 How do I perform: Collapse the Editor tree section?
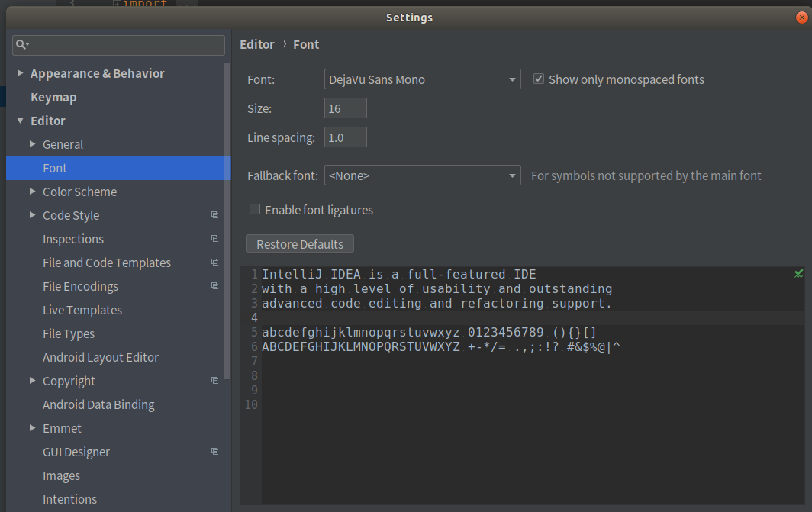coord(20,121)
